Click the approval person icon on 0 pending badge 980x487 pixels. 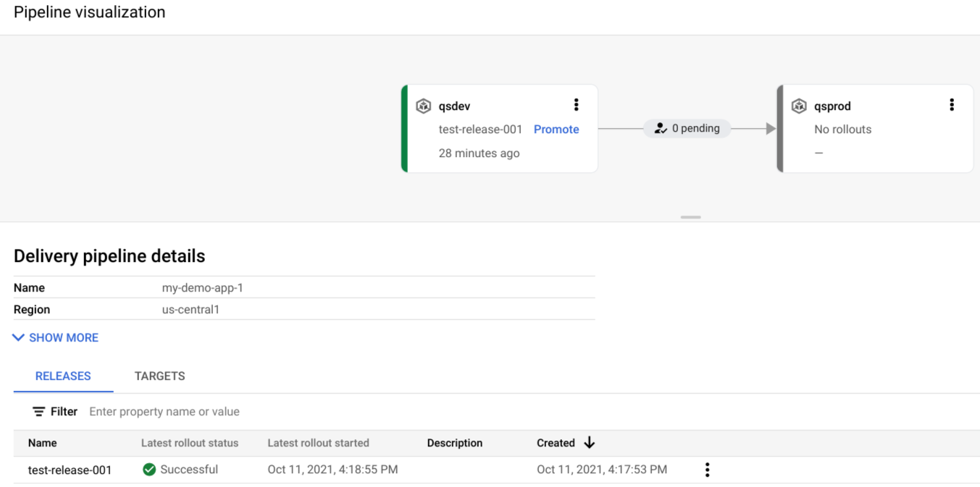660,128
